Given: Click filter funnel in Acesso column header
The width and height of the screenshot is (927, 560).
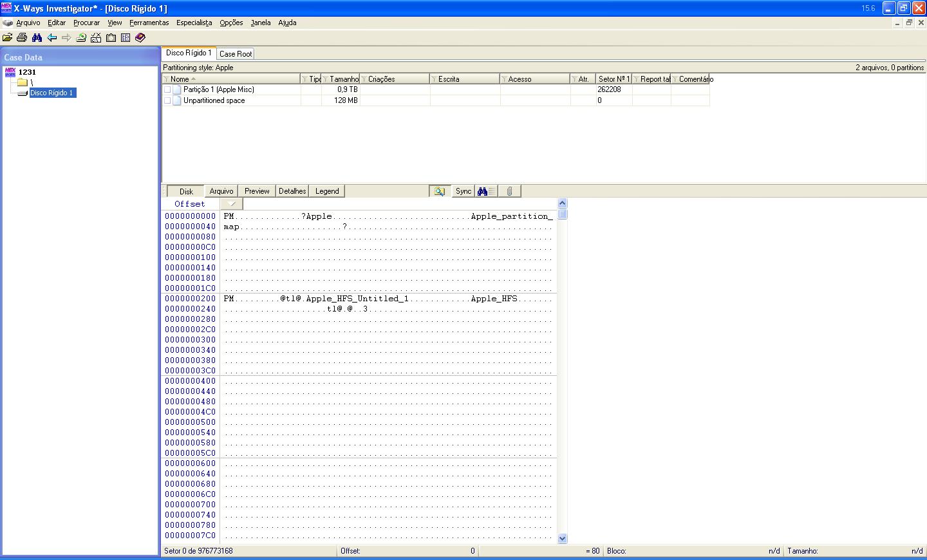Looking at the screenshot, I should pos(504,79).
